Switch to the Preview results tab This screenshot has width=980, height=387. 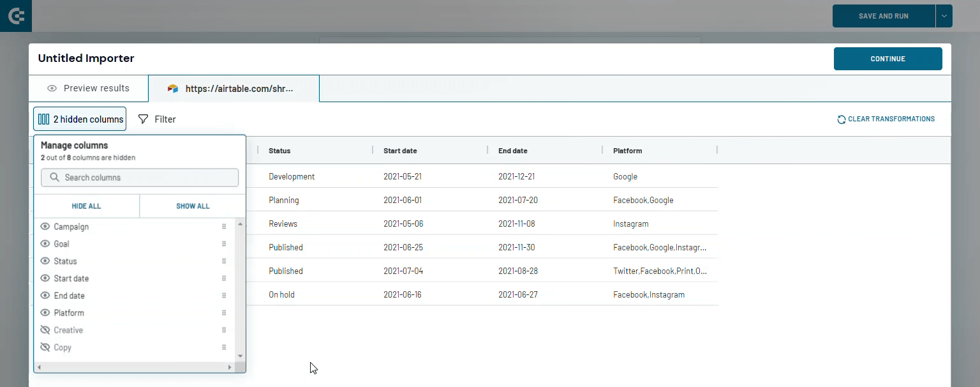point(87,87)
